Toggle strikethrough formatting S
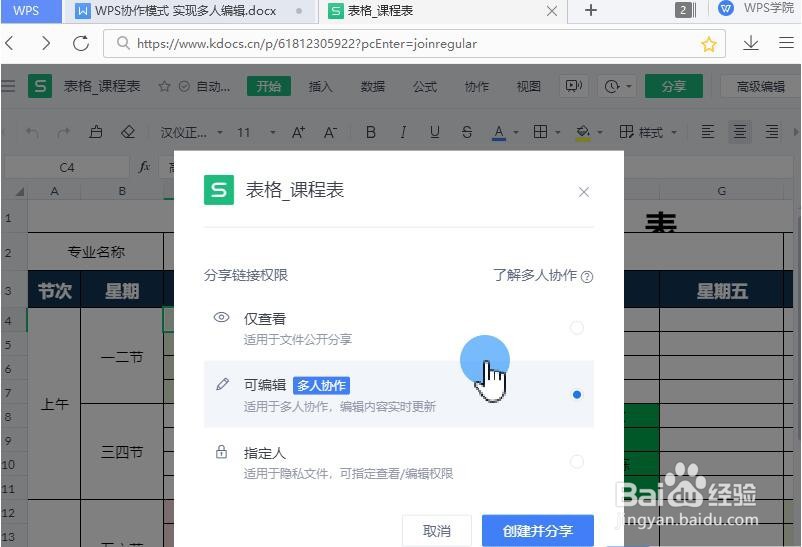Screen dimensions: 802x547 pyautogui.click(x=466, y=133)
